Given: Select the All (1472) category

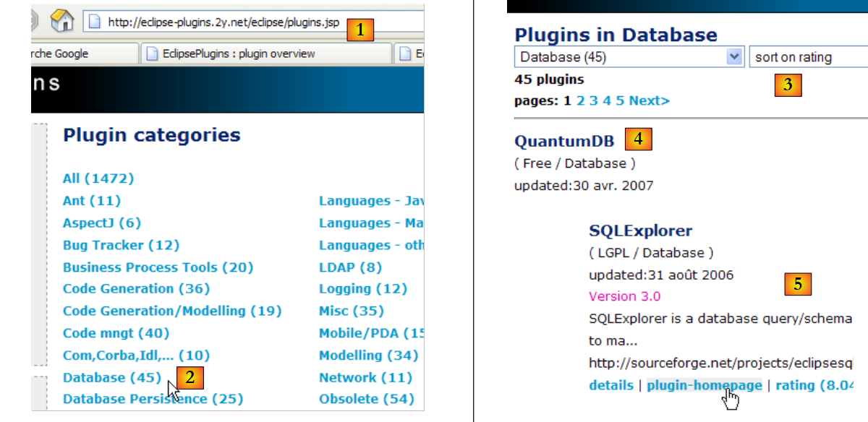Looking at the screenshot, I should pyautogui.click(x=98, y=178).
